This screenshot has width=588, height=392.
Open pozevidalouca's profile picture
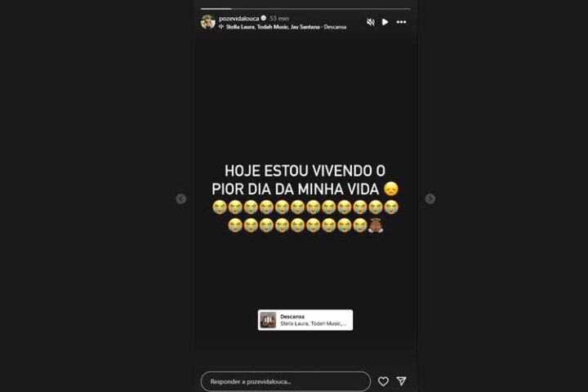click(208, 22)
